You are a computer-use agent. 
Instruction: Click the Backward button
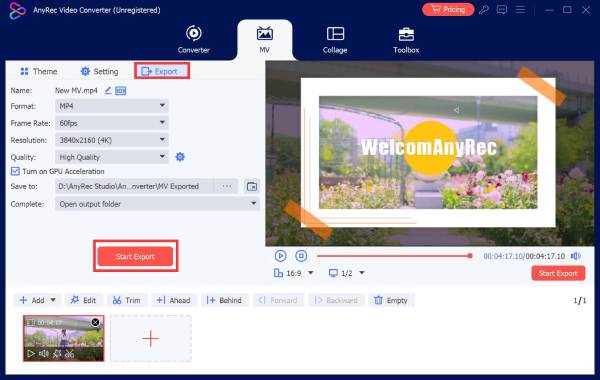click(336, 300)
